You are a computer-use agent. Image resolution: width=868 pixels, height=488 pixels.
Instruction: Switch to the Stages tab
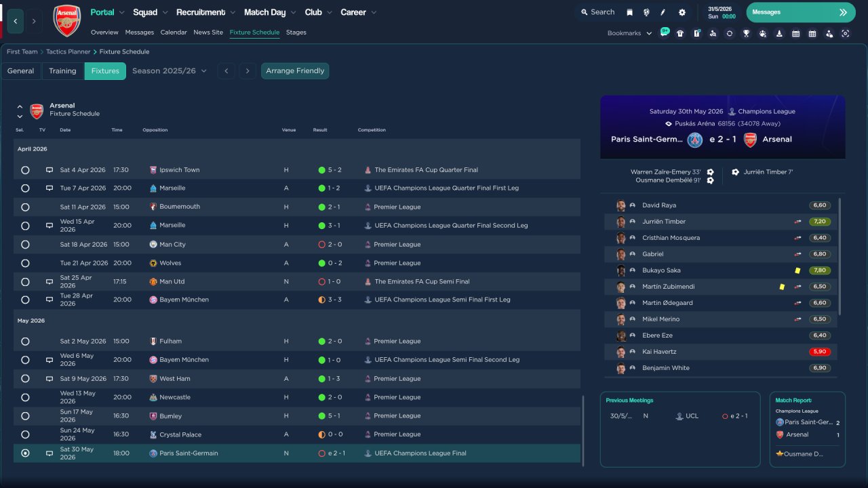(x=296, y=33)
